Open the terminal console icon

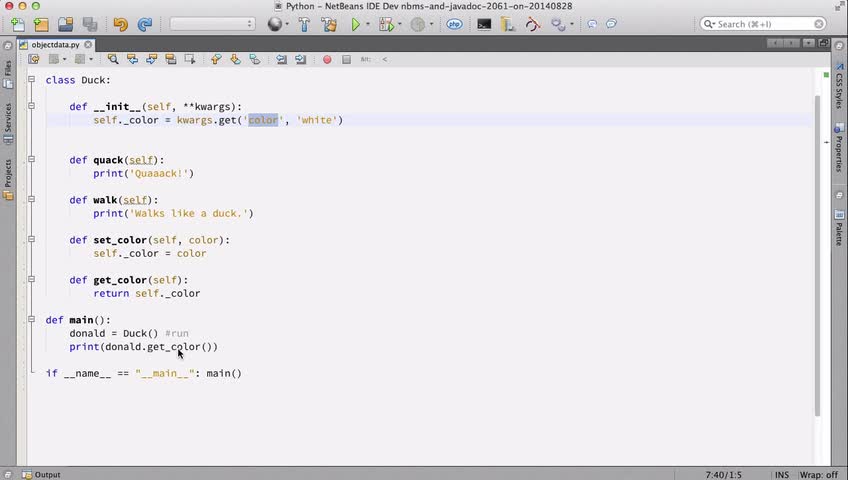click(x=484, y=24)
